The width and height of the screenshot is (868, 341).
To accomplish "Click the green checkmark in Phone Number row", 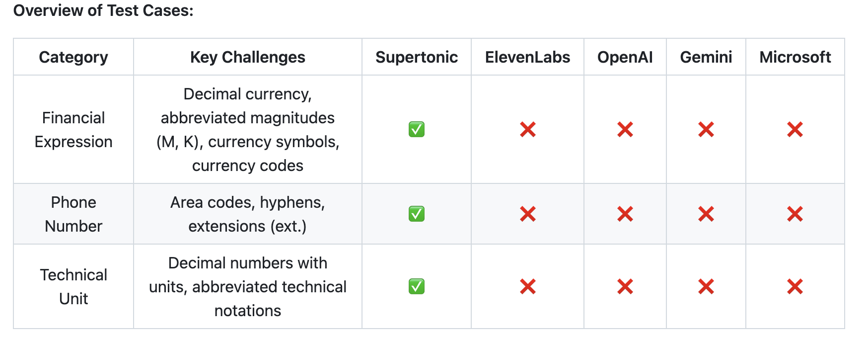I will click(416, 214).
